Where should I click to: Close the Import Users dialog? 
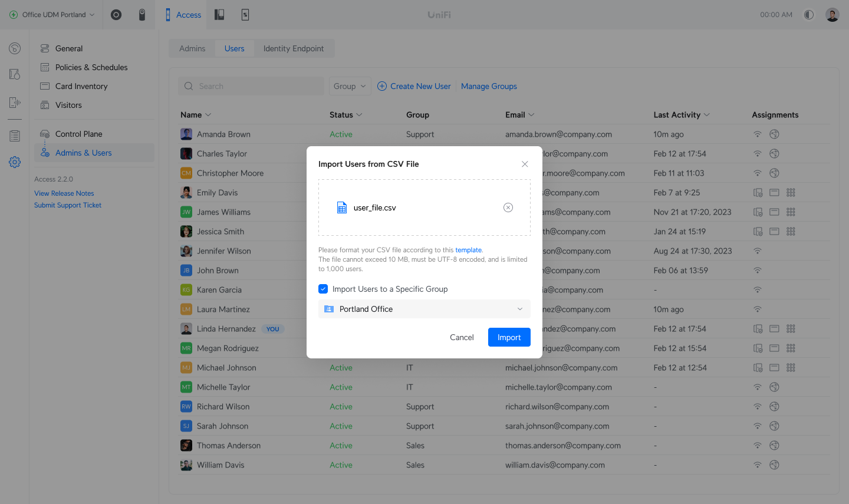(x=525, y=164)
